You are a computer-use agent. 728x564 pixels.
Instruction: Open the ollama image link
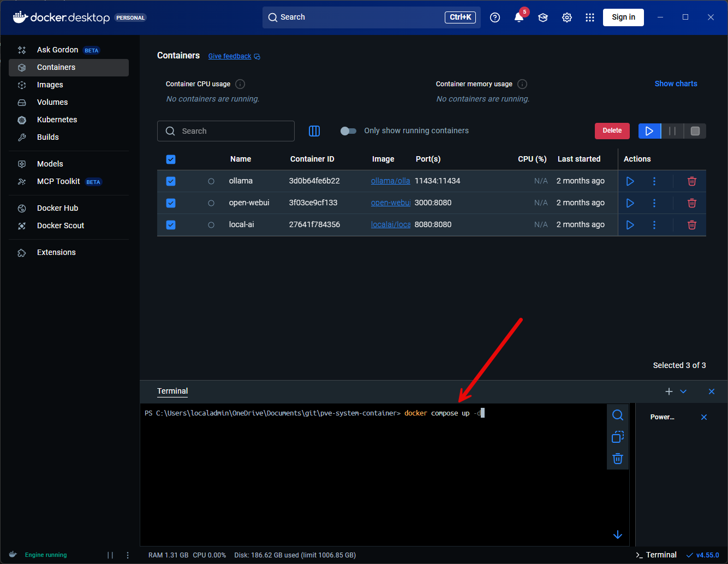pos(391,181)
